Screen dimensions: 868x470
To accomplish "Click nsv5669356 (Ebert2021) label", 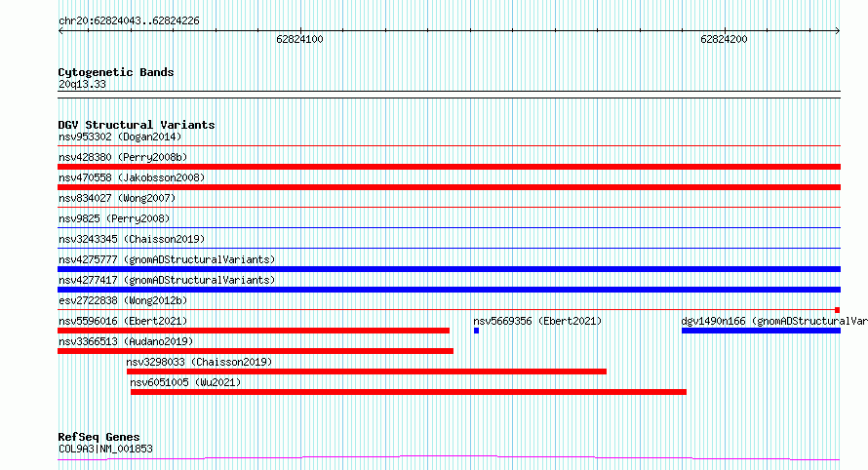I will pos(537,321).
